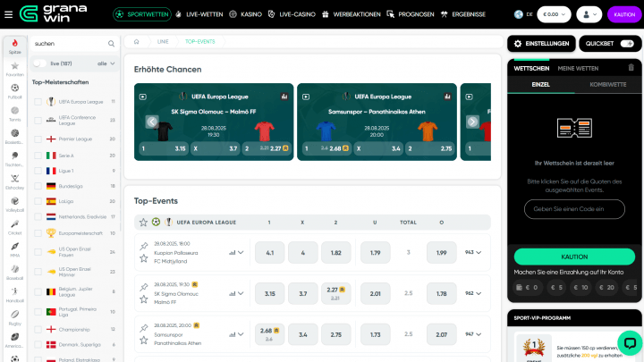644x362 pixels.
Task: Expand stats chevron for Samsunspor match
Action: pos(241,334)
